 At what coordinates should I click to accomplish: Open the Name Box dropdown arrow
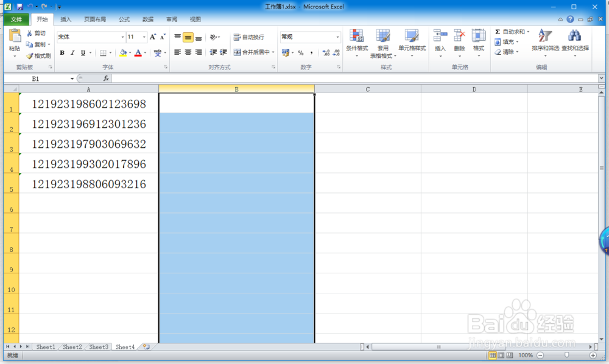[72, 79]
